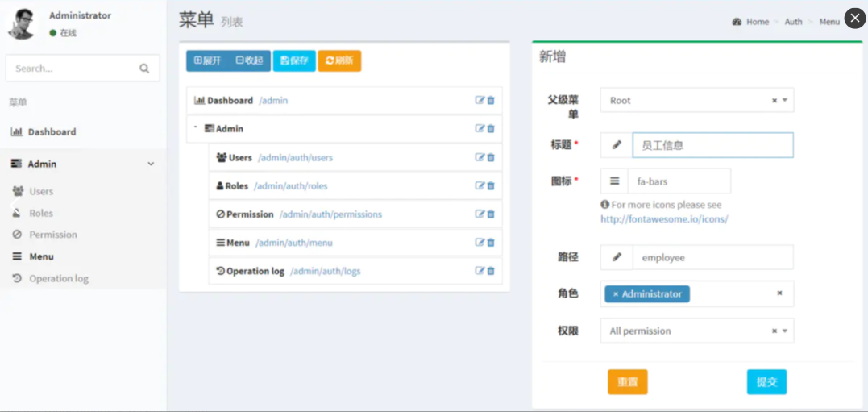The image size is (868, 412).
Task: Open the /admin path link on Dashboard row
Action: tap(273, 101)
